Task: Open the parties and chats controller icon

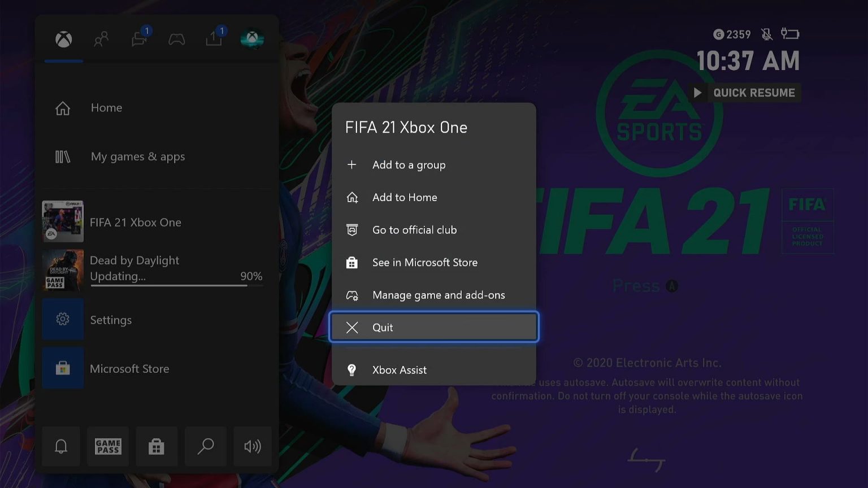Action: [x=177, y=39]
